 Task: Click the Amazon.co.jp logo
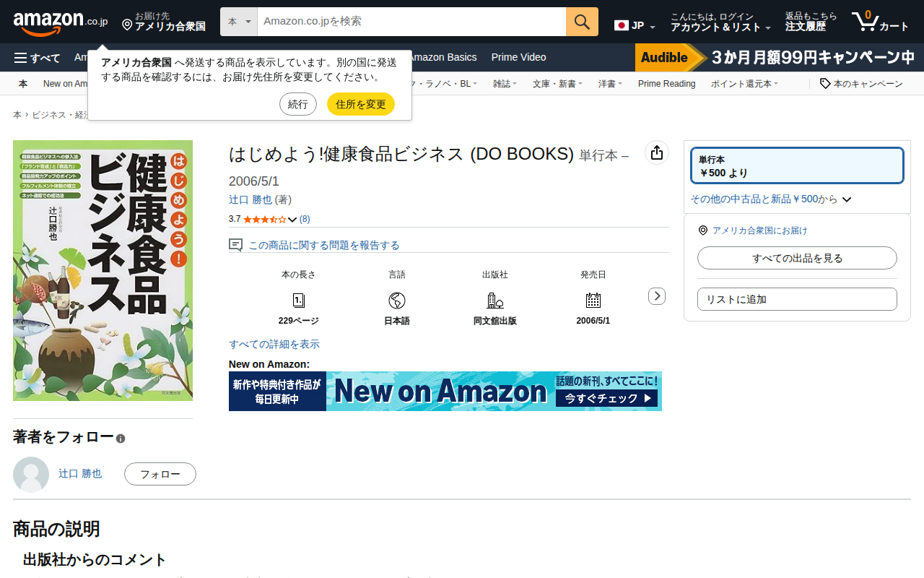(x=61, y=22)
